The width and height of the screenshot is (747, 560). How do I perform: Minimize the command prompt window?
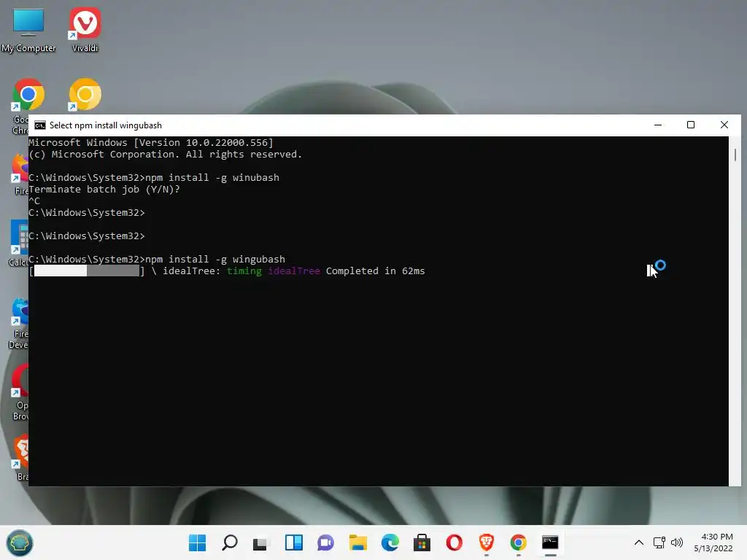point(658,125)
